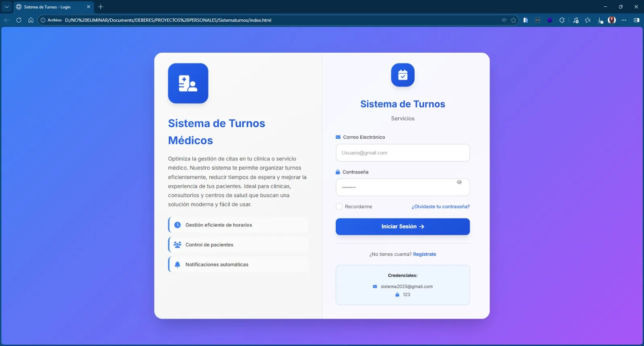
Task: Add page to favorites with star icon
Action: coord(514,20)
